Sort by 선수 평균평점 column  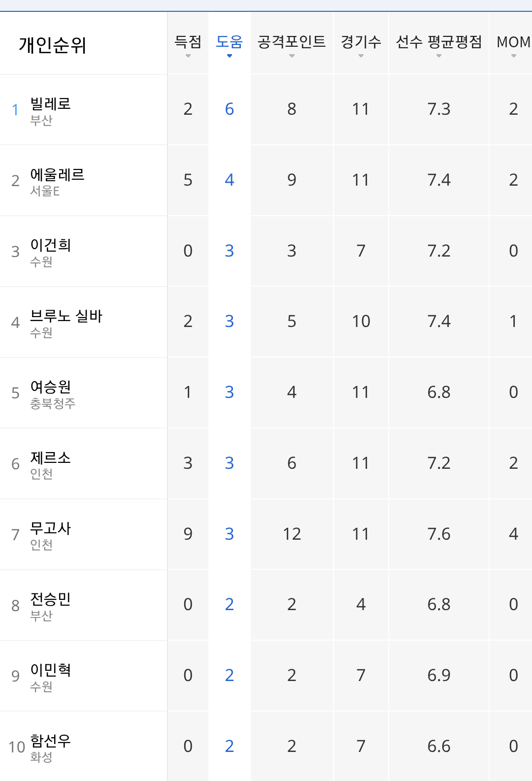[x=438, y=43]
